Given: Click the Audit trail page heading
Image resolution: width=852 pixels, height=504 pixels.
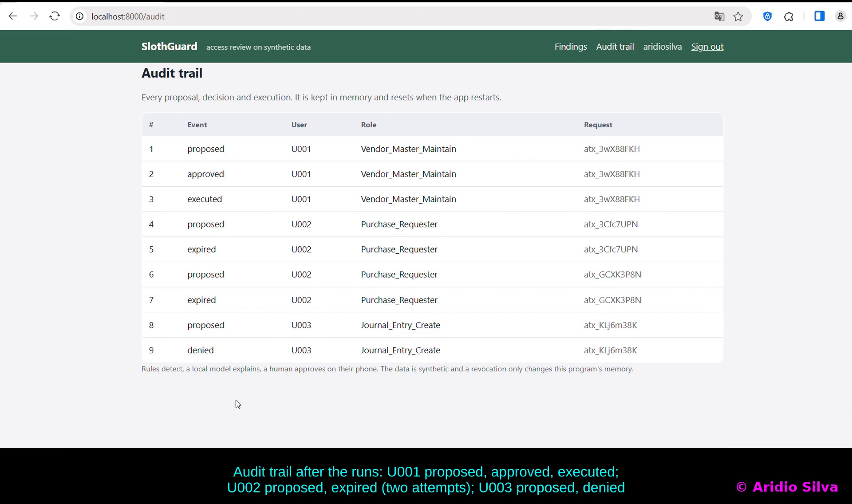Looking at the screenshot, I should [x=172, y=73].
